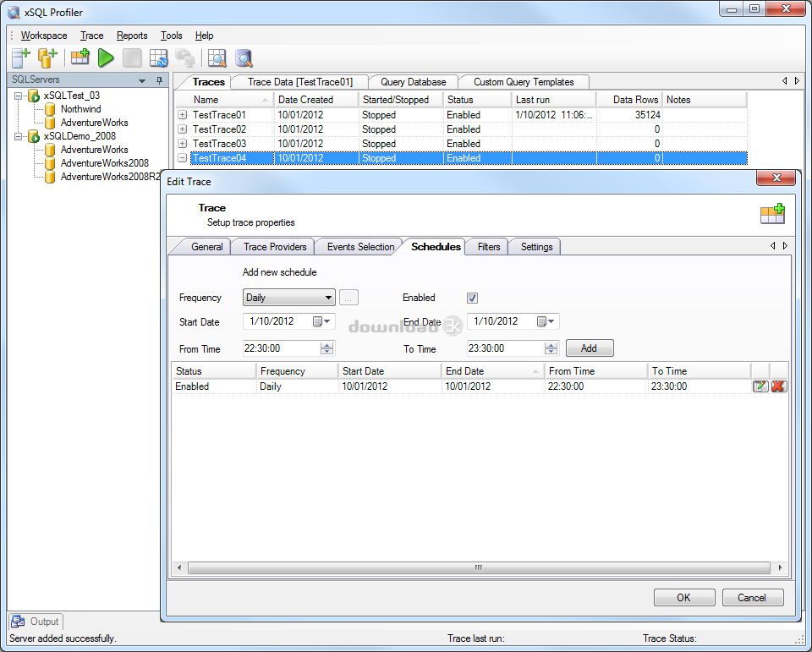Switch to Custom Query Templates tab
812x652 pixels.
click(x=524, y=82)
